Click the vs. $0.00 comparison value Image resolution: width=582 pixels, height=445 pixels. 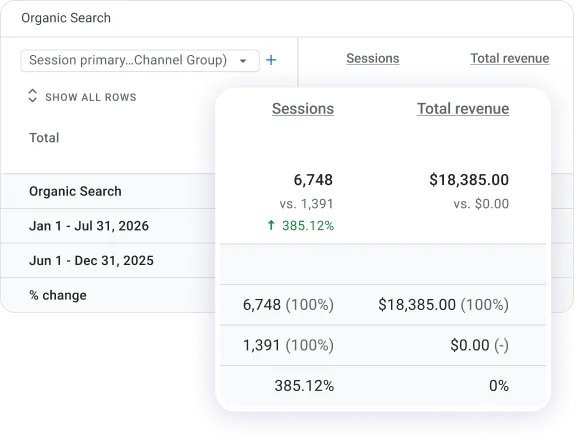(481, 204)
